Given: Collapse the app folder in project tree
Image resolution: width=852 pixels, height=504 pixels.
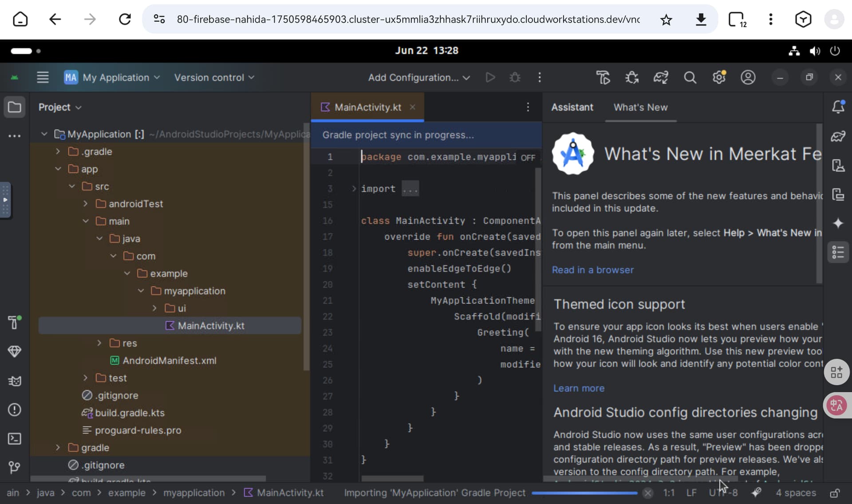Looking at the screenshot, I should [58, 169].
